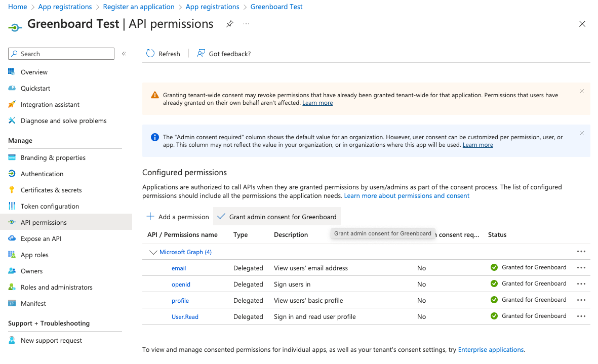
Task: Click the Quickstart cloud icon
Action: click(12, 88)
